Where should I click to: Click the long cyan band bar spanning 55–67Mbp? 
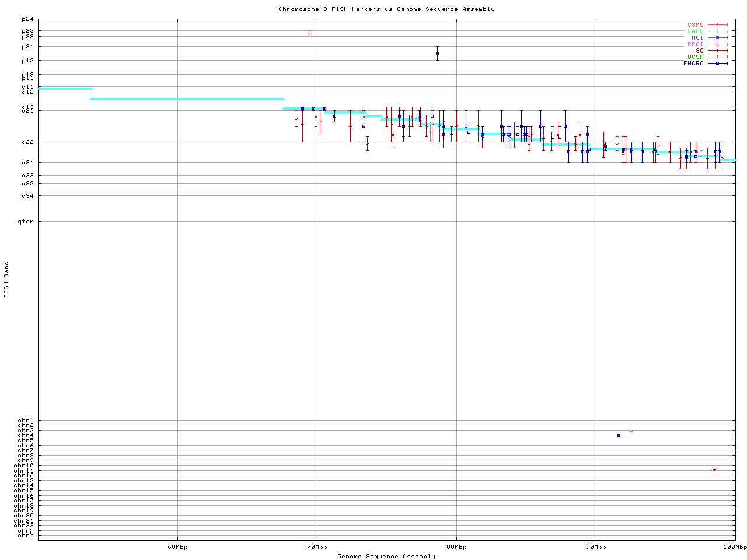(187, 99)
